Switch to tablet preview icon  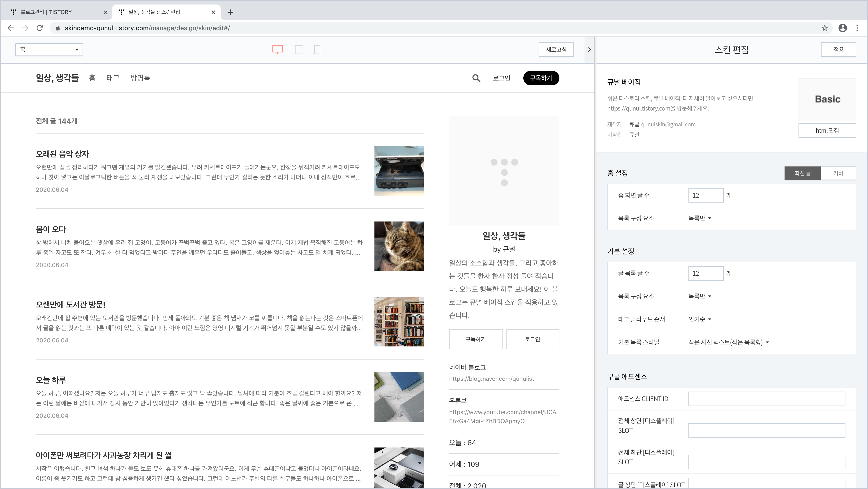(x=299, y=50)
